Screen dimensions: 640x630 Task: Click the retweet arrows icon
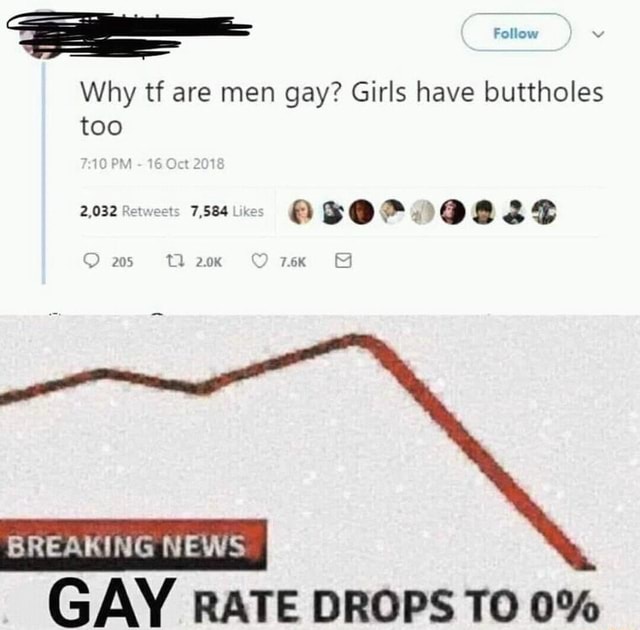point(176,261)
